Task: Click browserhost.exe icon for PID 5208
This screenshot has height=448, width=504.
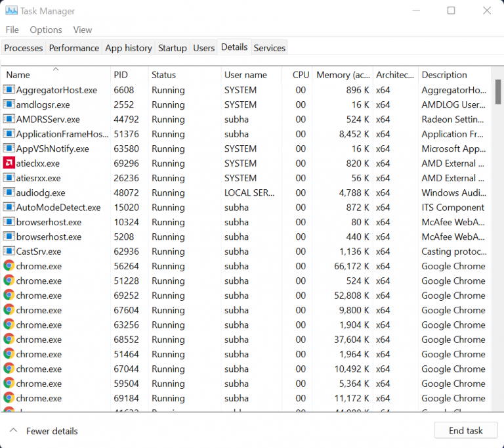Action: pos(9,236)
